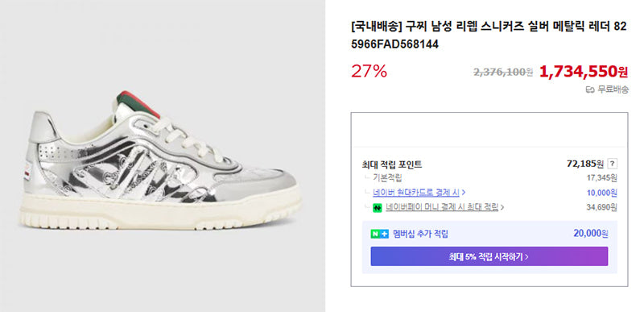Viewport: 644px width, 312px height.
Task: Click the 27% discount label
Action: 369,72
